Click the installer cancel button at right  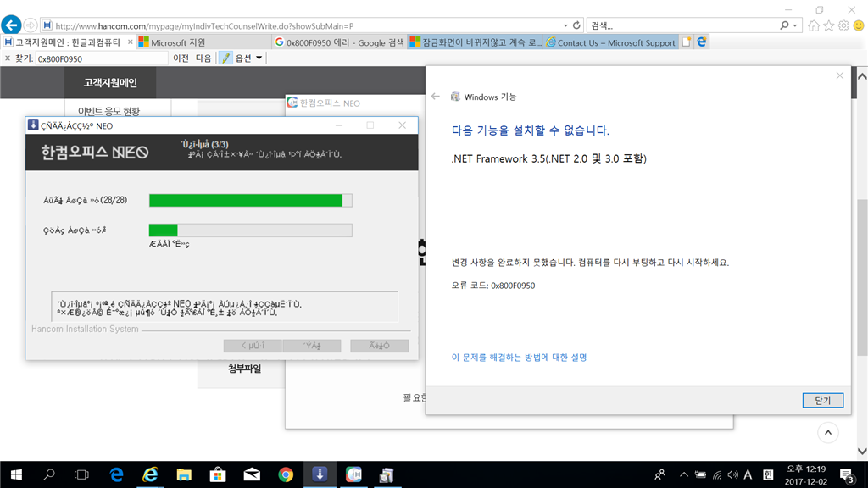click(x=379, y=346)
